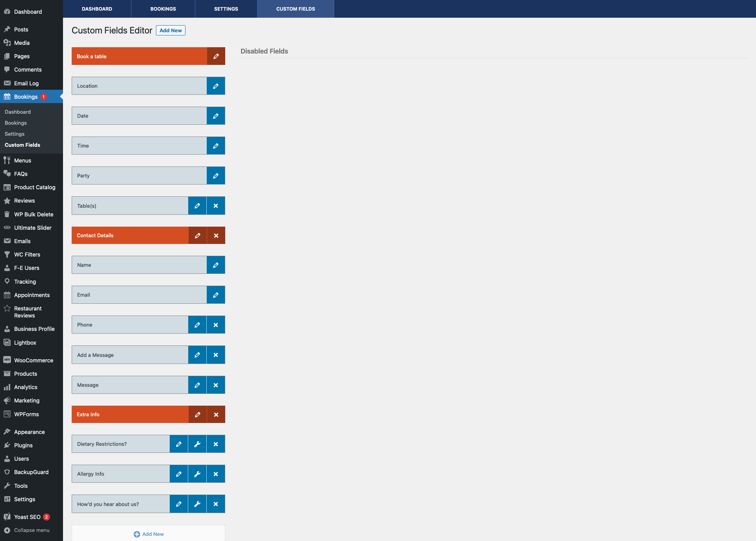Open the Custom Fields menu item
This screenshot has width=756, height=541.
pyautogui.click(x=22, y=145)
